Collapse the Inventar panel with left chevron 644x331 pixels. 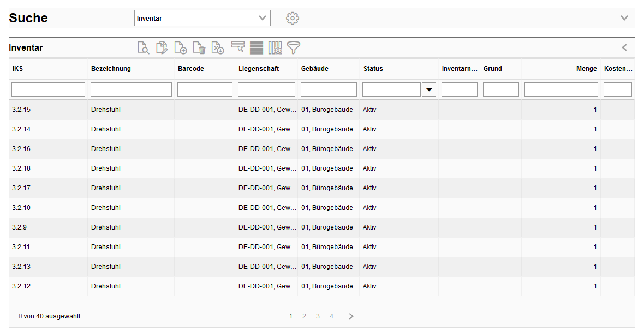(x=624, y=47)
